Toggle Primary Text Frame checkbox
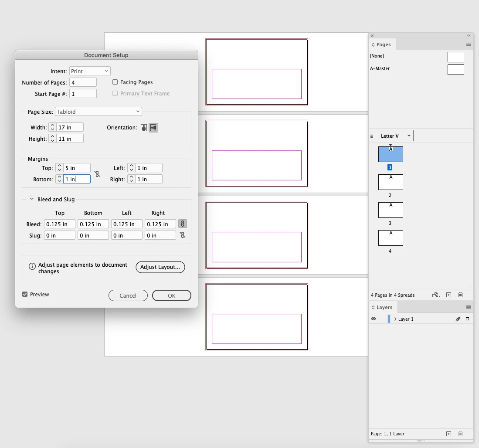The image size is (479, 448). coord(115,93)
